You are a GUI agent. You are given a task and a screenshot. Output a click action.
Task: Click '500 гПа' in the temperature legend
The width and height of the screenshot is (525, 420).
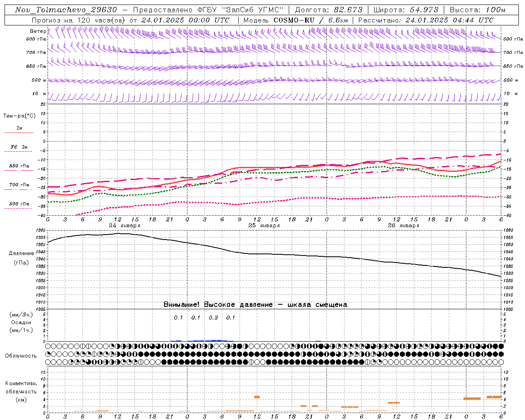[19, 204]
